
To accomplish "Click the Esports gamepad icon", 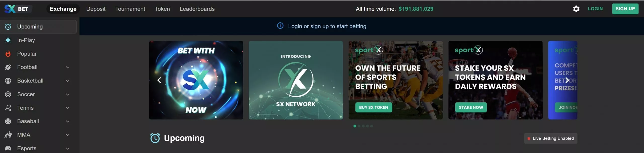I will point(8,148).
